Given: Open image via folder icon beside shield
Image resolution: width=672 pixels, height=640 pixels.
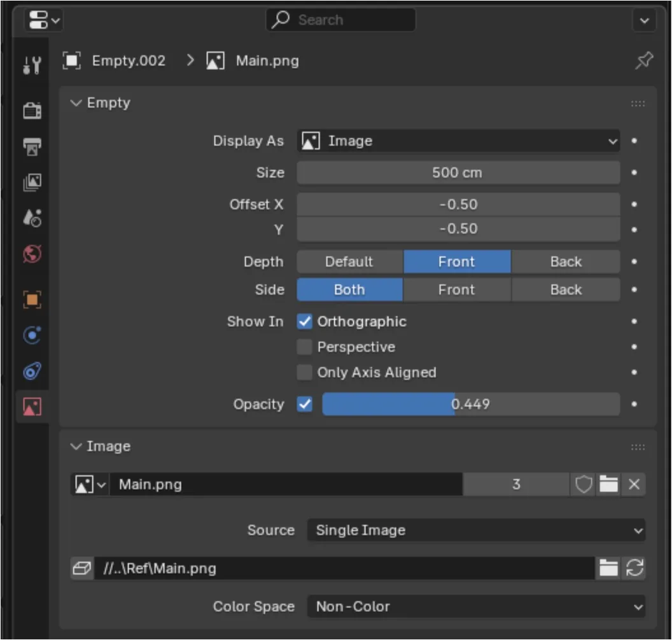Looking at the screenshot, I should click(x=608, y=485).
